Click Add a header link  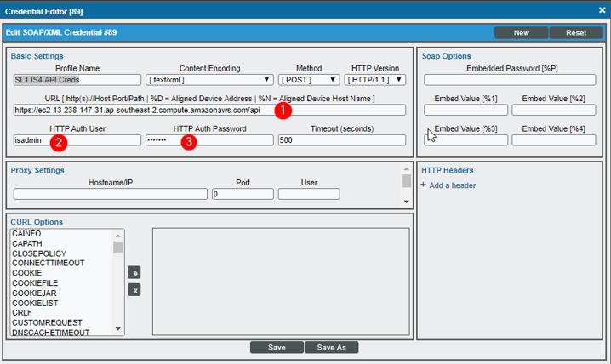pyautogui.click(x=452, y=185)
